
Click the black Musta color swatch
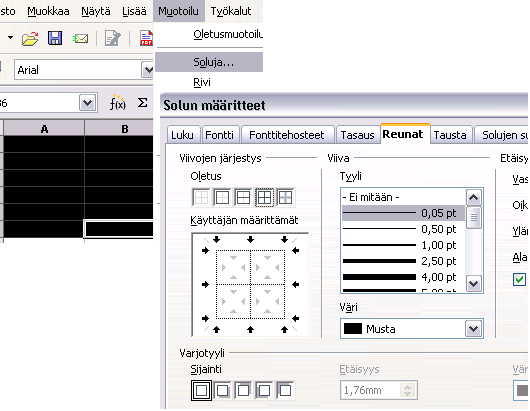click(x=353, y=329)
